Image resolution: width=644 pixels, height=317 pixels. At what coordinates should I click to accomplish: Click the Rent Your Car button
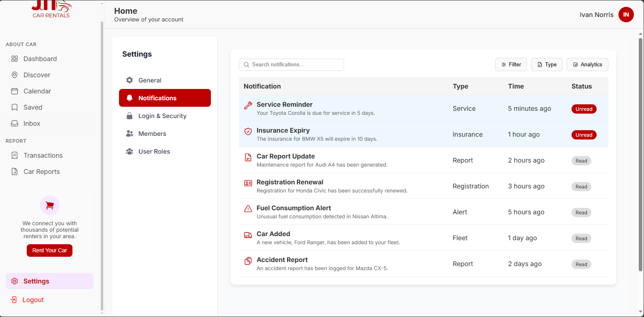(x=49, y=250)
